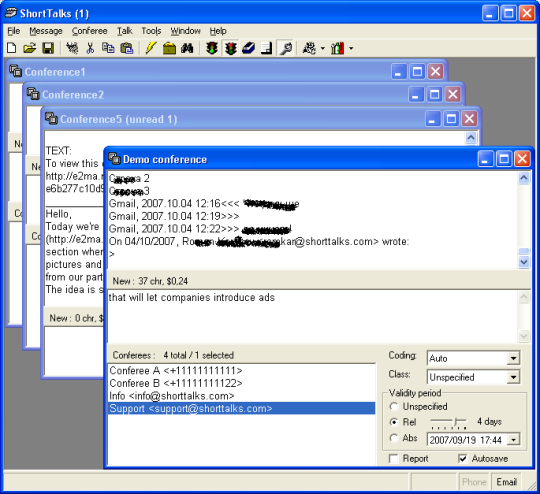Click the green traffic light icon

[212, 48]
